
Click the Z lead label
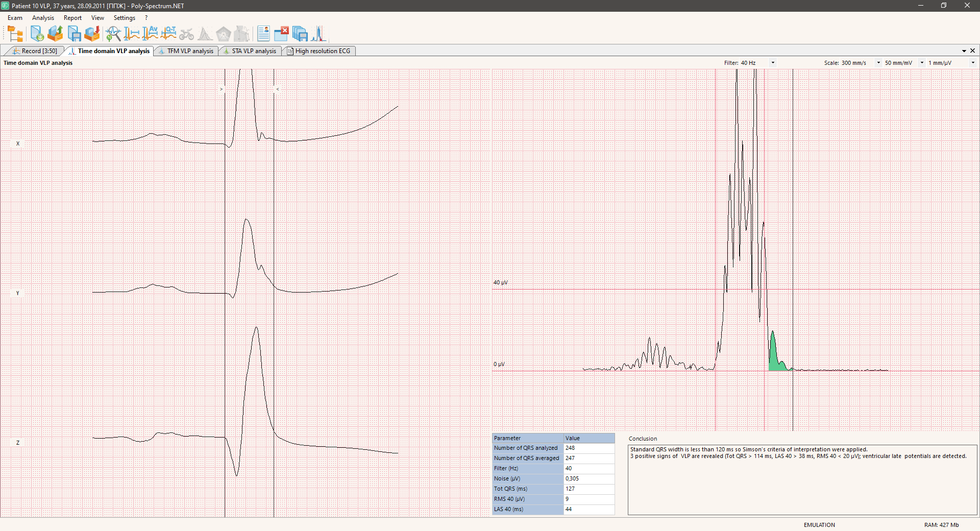click(x=18, y=443)
